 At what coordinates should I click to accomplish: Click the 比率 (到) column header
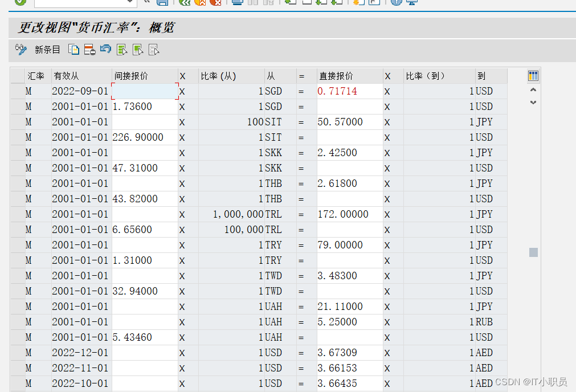(x=439, y=76)
